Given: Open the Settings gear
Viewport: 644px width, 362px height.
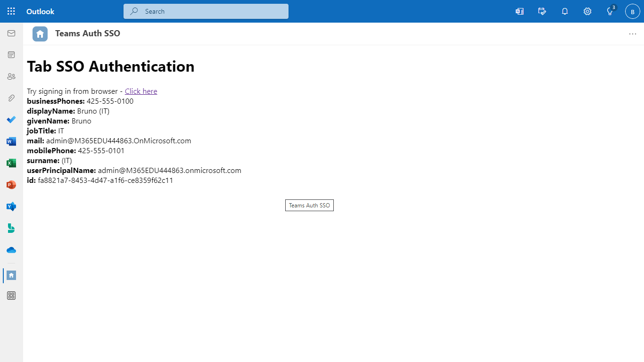Looking at the screenshot, I should point(587,11).
